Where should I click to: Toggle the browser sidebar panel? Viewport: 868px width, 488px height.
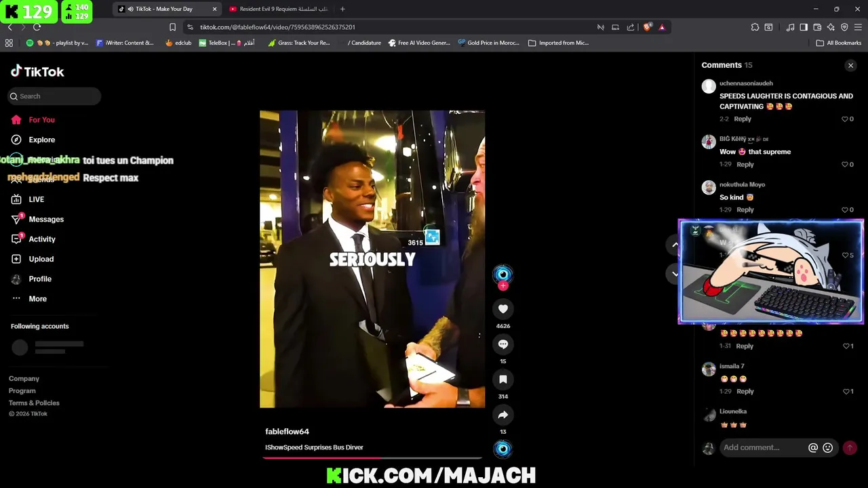[x=804, y=27]
